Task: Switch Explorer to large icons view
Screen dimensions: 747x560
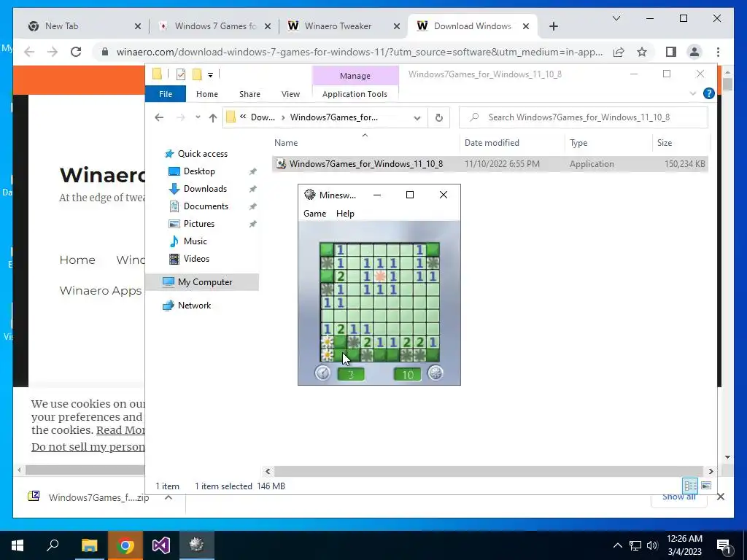Action: (706, 486)
